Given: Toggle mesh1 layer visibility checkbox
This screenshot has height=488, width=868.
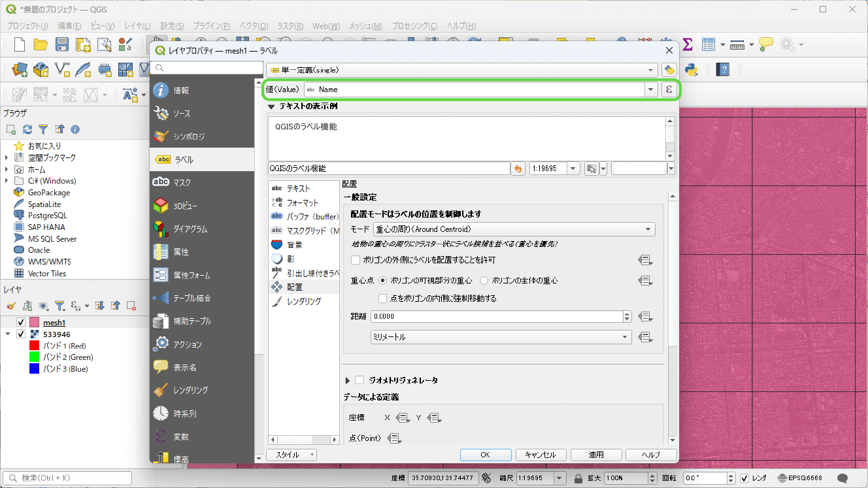Looking at the screenshot, I should click(x=21, y=322).
